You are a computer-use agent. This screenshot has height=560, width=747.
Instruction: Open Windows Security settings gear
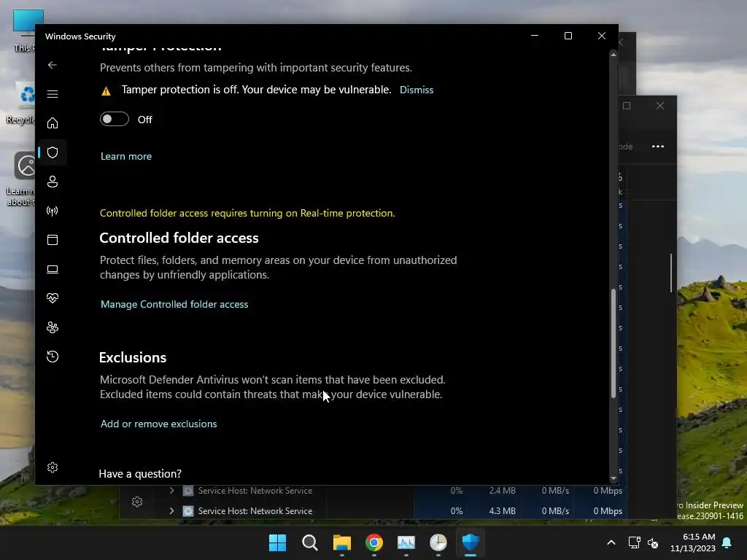[53, 467]
